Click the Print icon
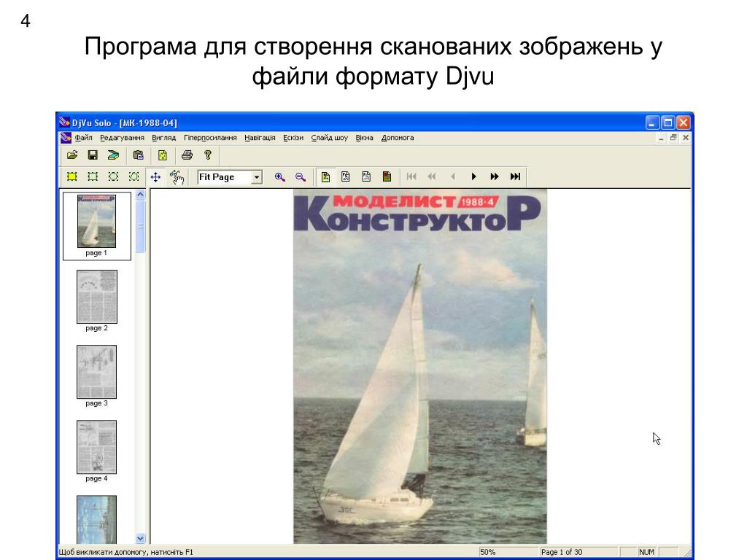 pyautogui.click(x=187, y=155)
